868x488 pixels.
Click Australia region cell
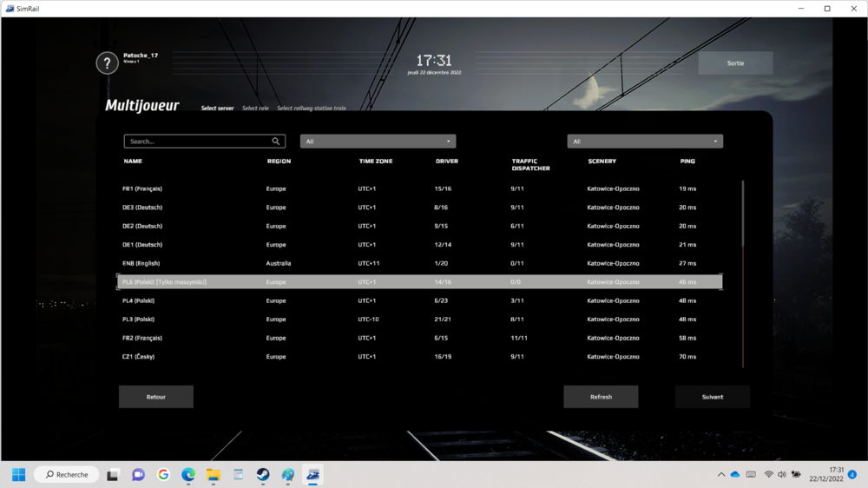(x=279, y=263)
